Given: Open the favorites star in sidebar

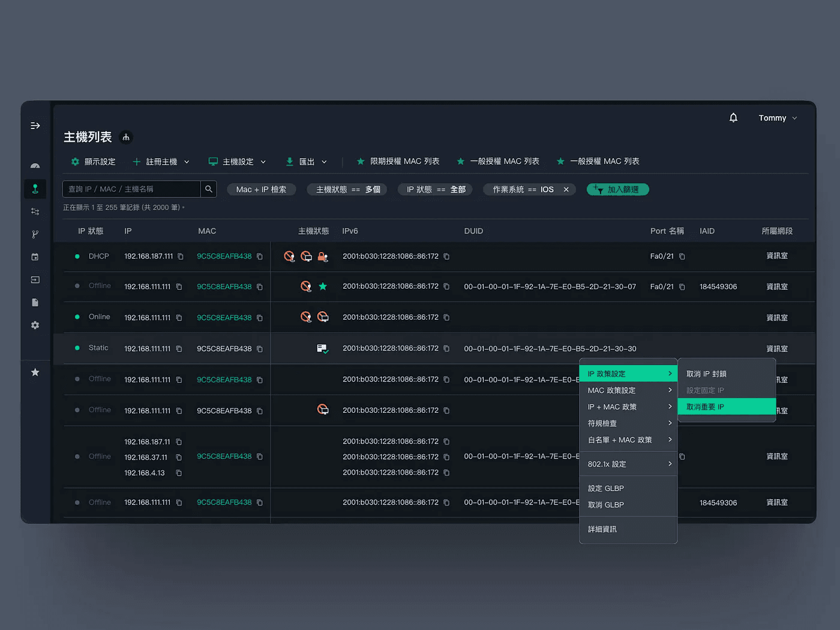Looking at the screenshot, I should click(x=35, y=372).
